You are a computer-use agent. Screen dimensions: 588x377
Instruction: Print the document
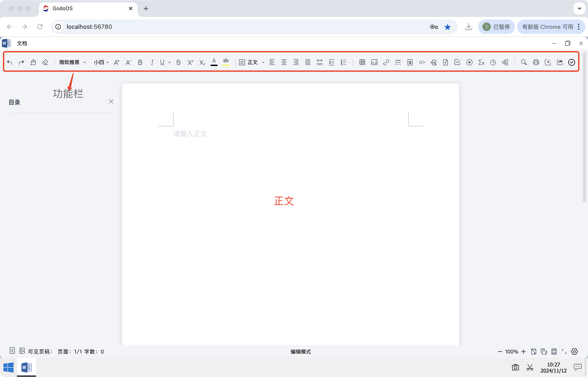pos(536,62)
